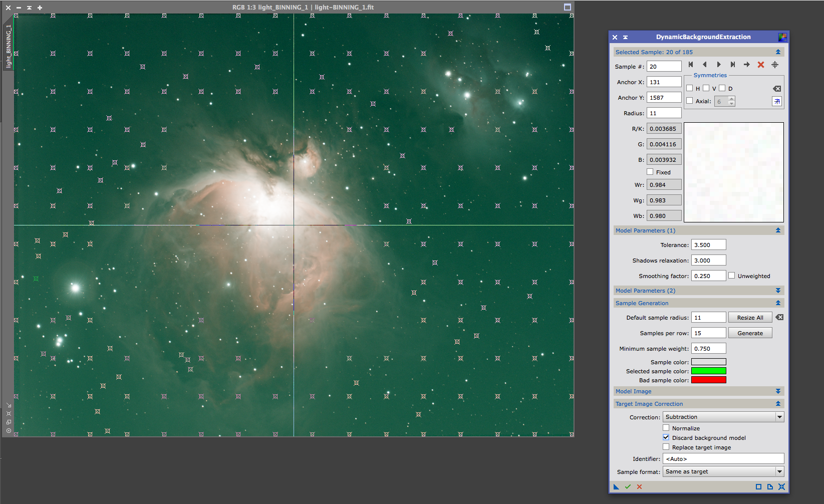This screenshot has width=824, height=504.
Task: Jump to the last sample
Action: coord(733,65)
